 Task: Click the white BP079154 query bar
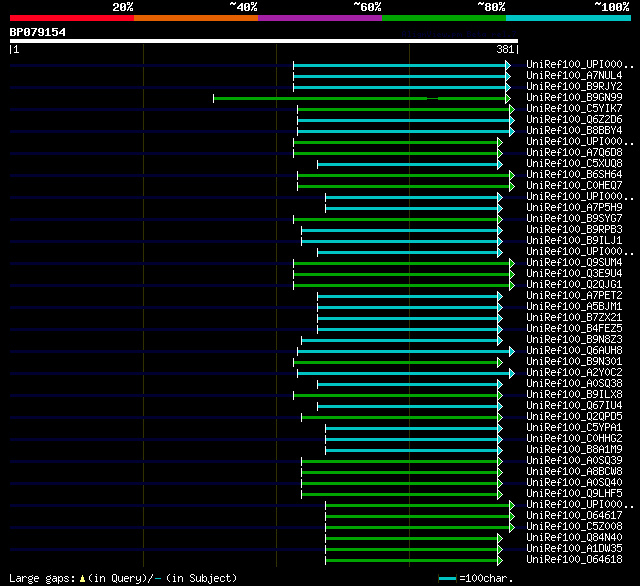tap(264, 41)
